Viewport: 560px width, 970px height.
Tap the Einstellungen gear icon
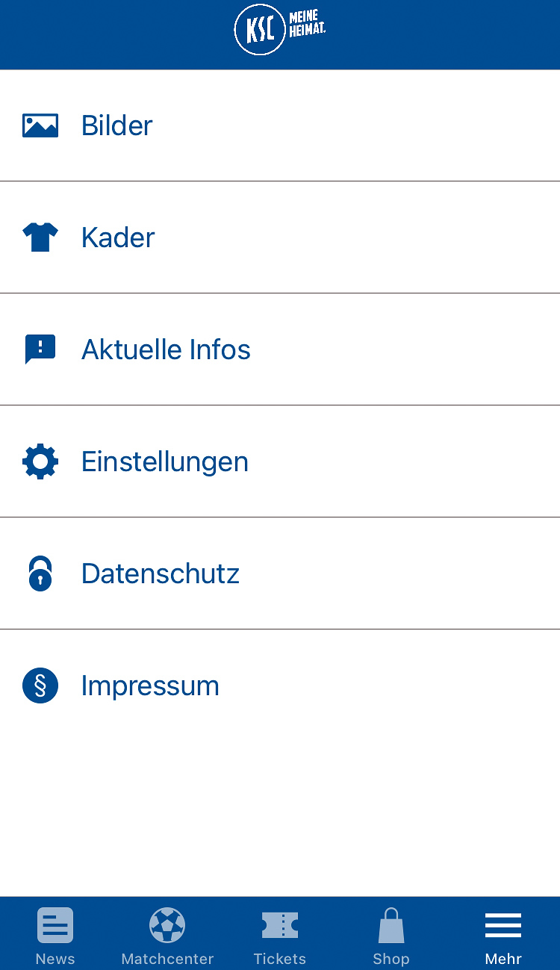40,461
